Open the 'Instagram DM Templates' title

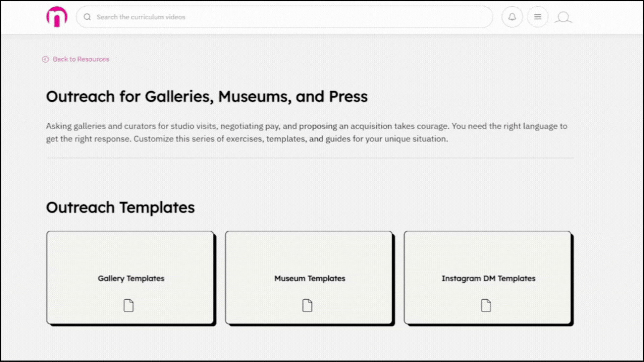tap(488, 278)
